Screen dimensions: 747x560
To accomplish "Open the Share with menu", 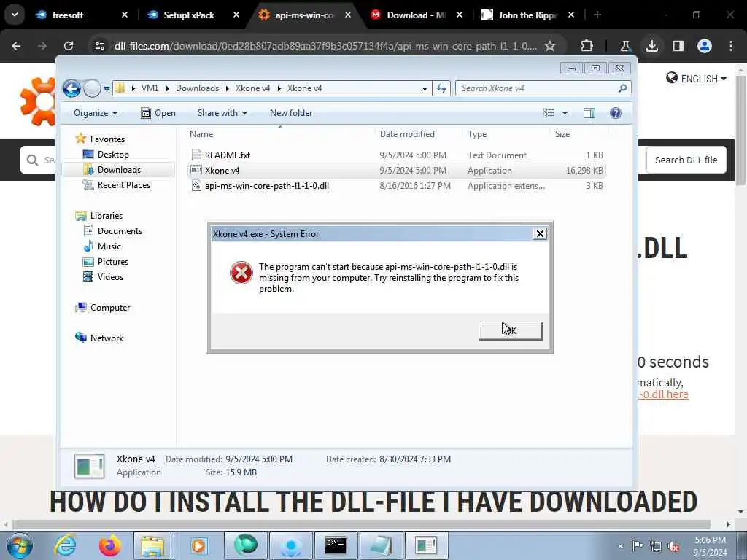I will (222, 113).
